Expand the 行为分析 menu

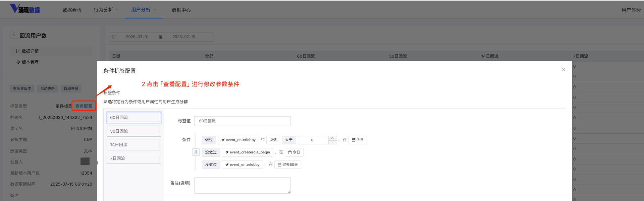click(106, 10)
